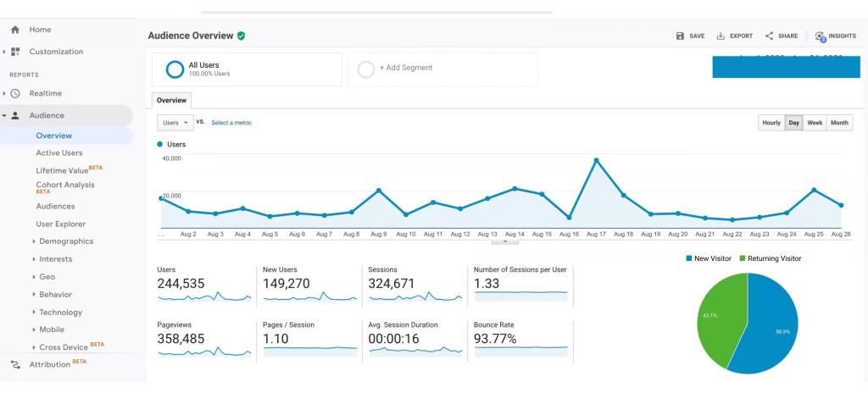Expand Demographics submenu
Image resolution: width=868 pixels, height=393 pixels.
pyautogui.click(x=34, y=241)
